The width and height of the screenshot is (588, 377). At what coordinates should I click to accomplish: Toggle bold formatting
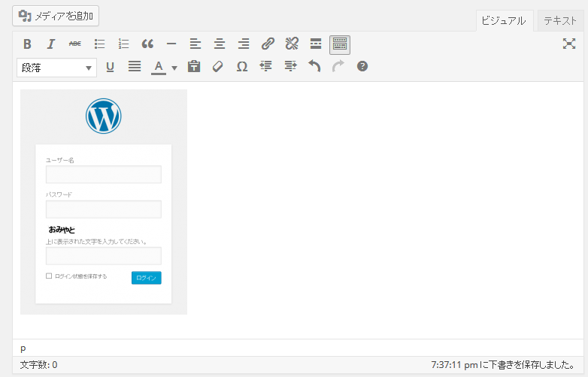pos(27,44)
